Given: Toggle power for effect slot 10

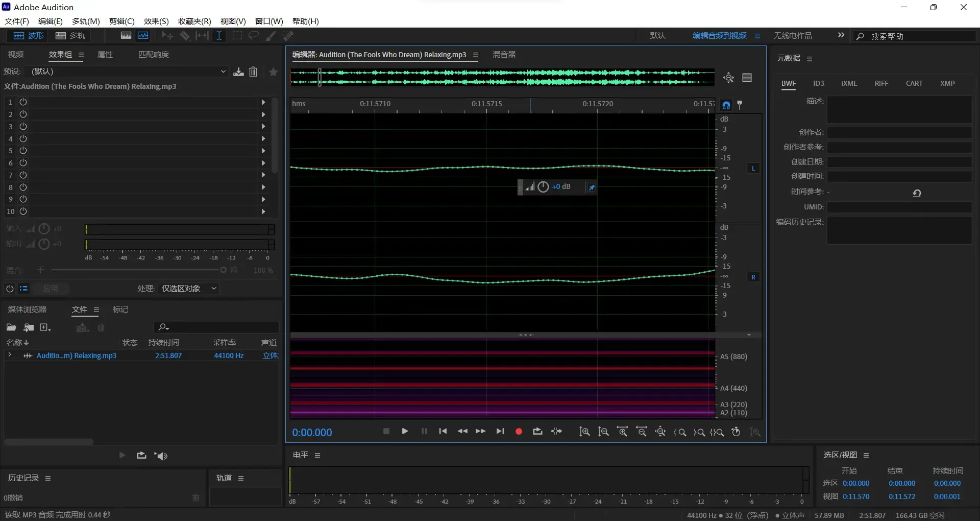Looking at the screenshot, I should coord(23,211).
